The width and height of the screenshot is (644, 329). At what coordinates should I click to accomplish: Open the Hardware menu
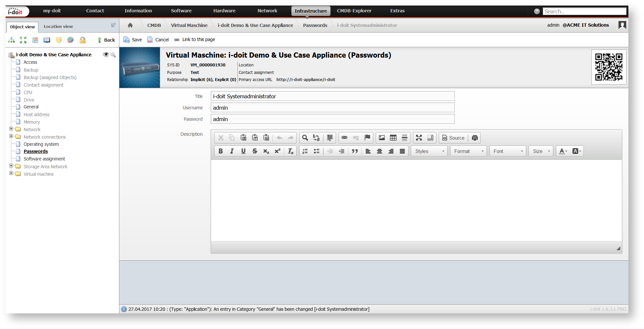[224, 11]
